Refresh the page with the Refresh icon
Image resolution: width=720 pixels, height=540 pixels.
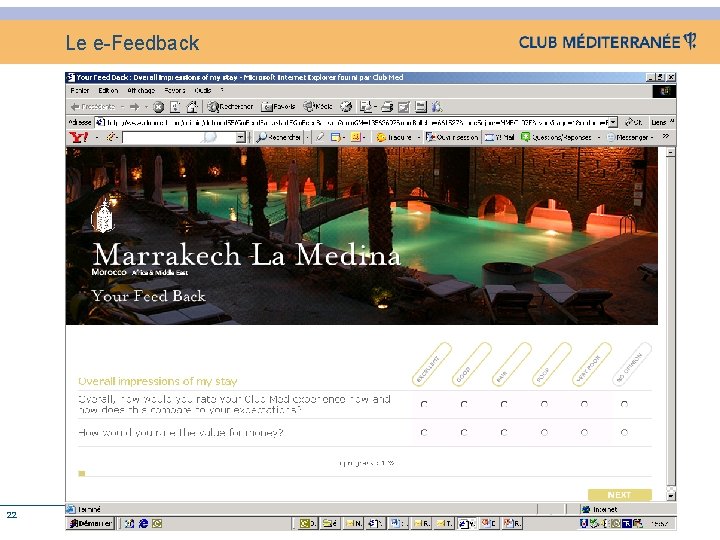(x=175, y=107)
